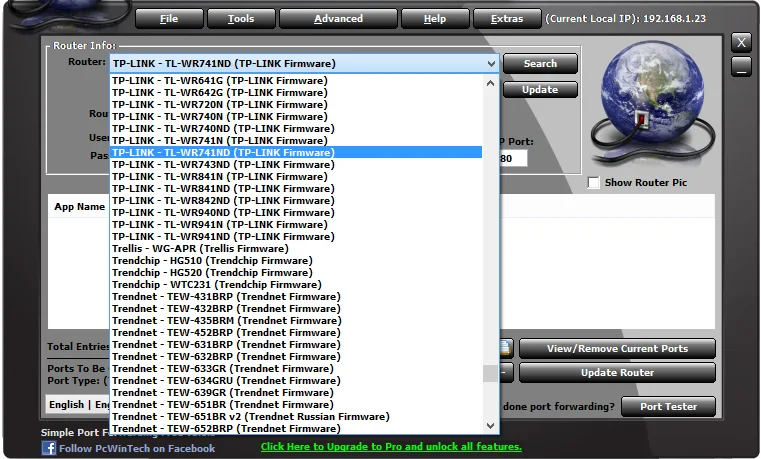Select Trellis - WG-APR entry

[296, 248]
